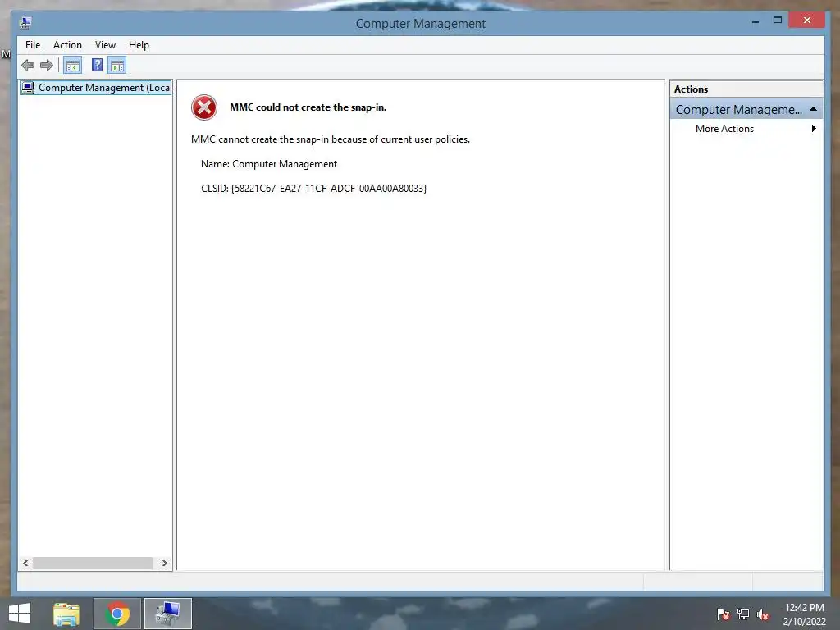Viewport: 840px width, 630px height.
Task: Click the red error icon in the message
Action: 204,107
